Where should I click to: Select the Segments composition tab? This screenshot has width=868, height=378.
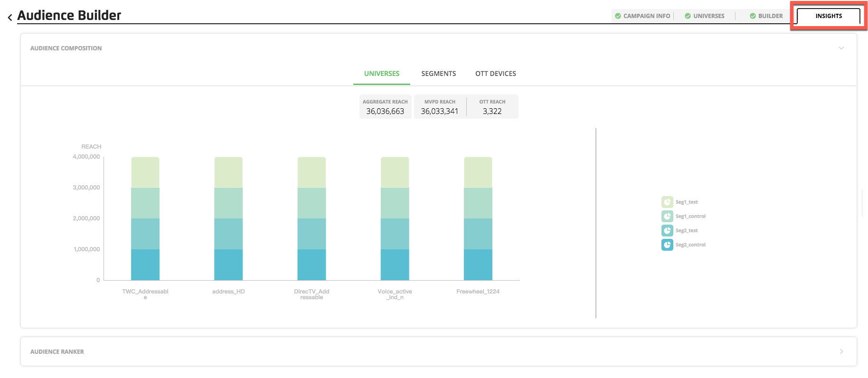click(x=439, y=74)
